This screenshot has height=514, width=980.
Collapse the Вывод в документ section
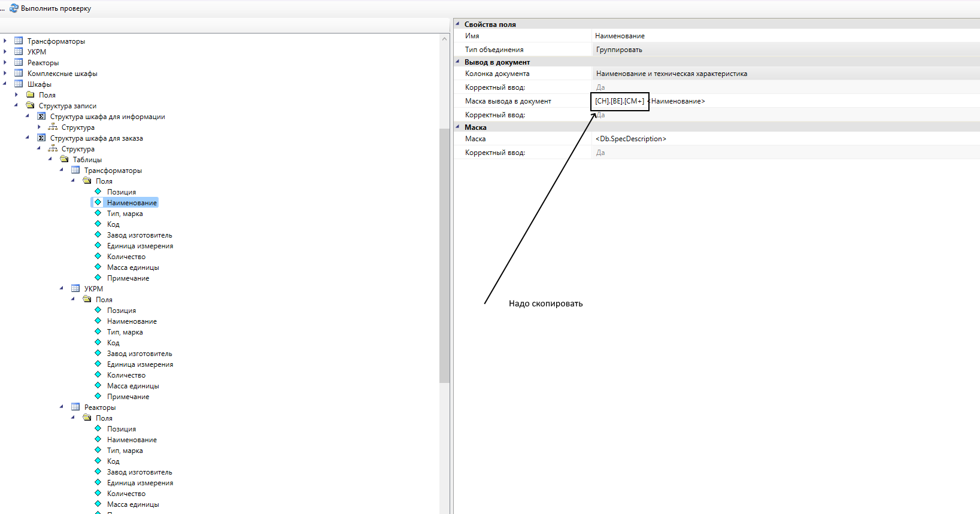pos(458,62)
